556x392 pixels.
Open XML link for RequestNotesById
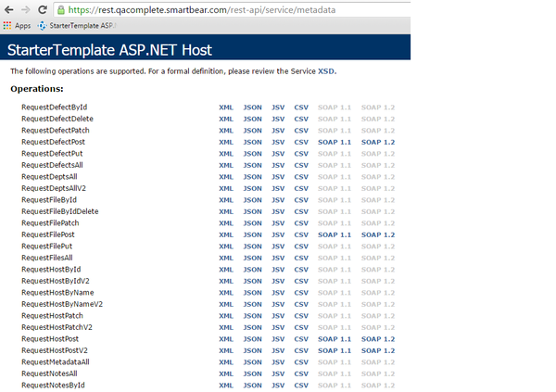coord(226,386)
